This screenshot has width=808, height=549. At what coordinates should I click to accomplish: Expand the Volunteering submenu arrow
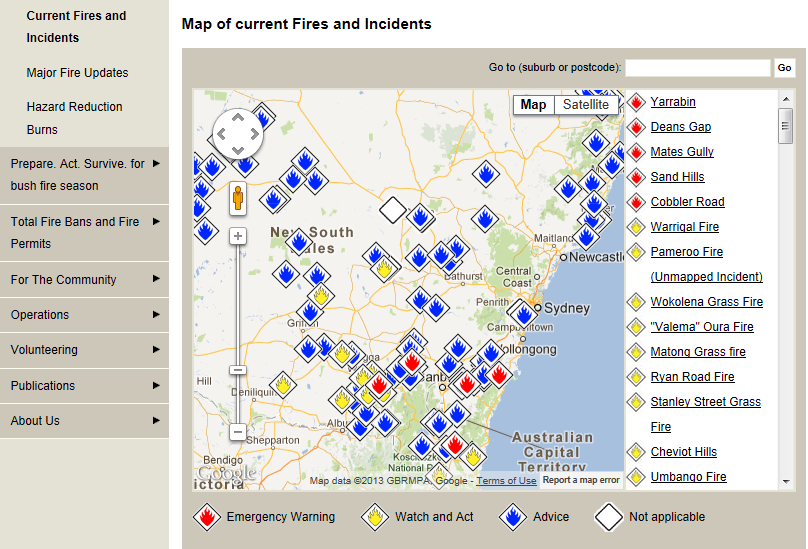[156, 350]
